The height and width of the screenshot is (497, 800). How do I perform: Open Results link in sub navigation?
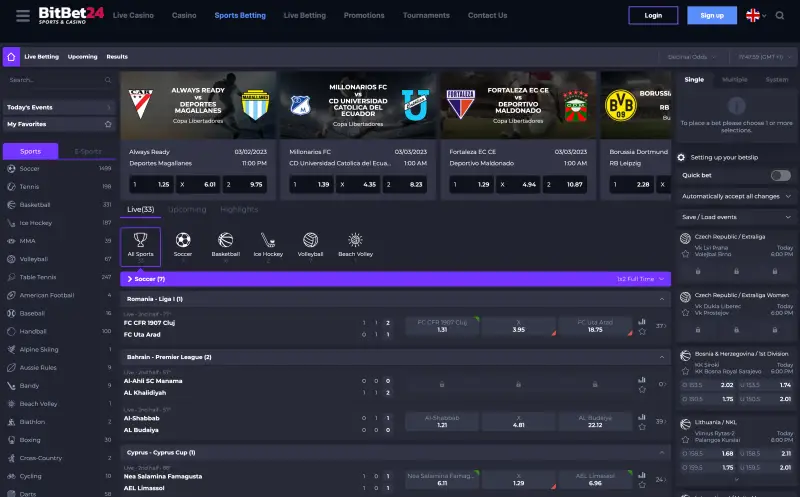point(117,57)
